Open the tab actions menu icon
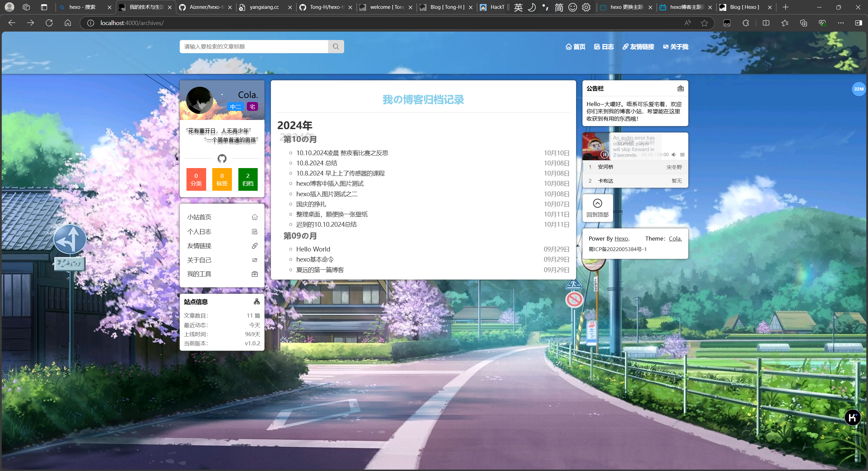 [x=44, y=7]
